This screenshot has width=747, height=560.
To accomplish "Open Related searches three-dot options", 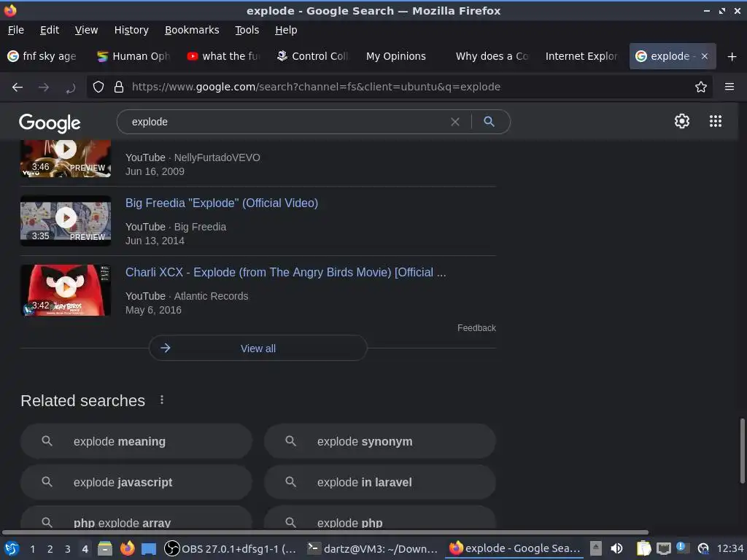I will click(162, 400).
